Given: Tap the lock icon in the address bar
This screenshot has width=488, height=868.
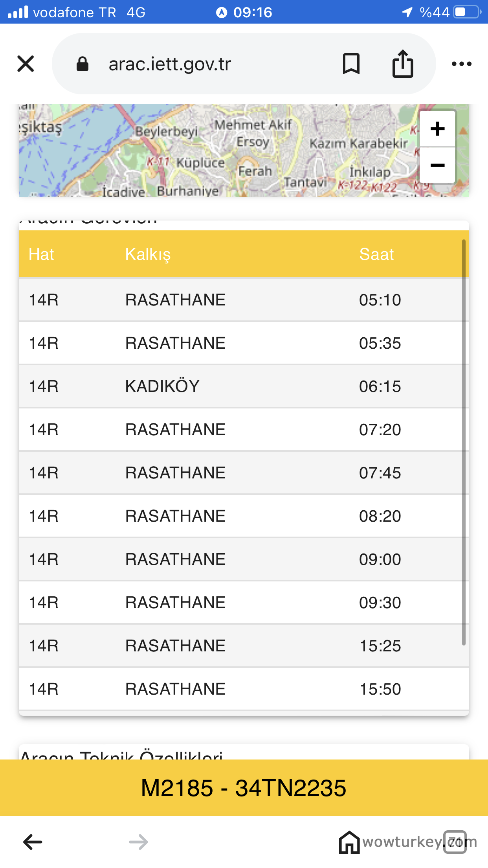Looking at the screenshot, I should 83,64.
